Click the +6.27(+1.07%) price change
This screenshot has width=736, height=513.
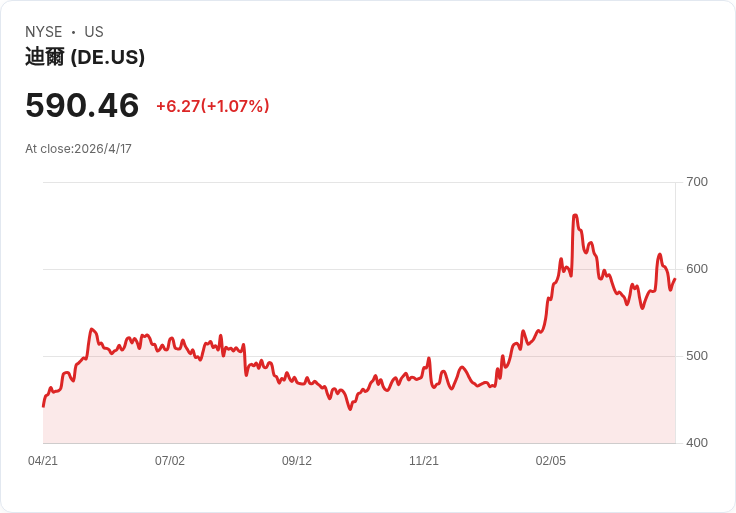pyautogui.click(x=213, y=106)
